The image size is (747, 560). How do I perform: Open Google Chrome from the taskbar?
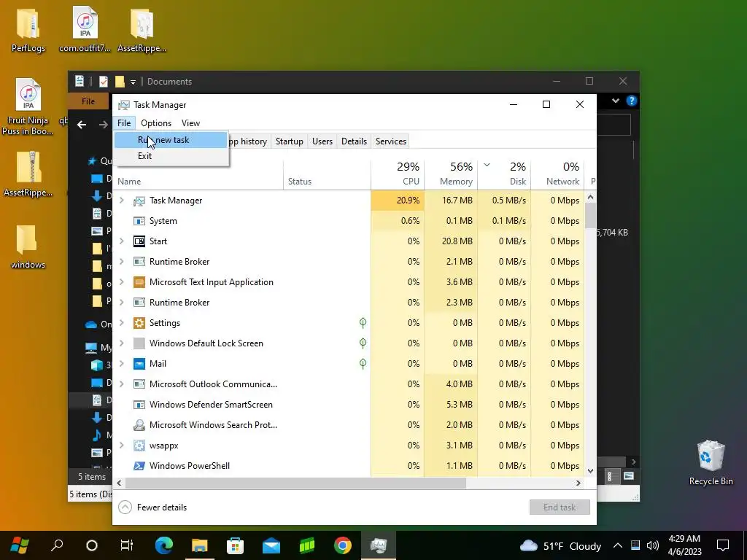click(x=343, y=545)
